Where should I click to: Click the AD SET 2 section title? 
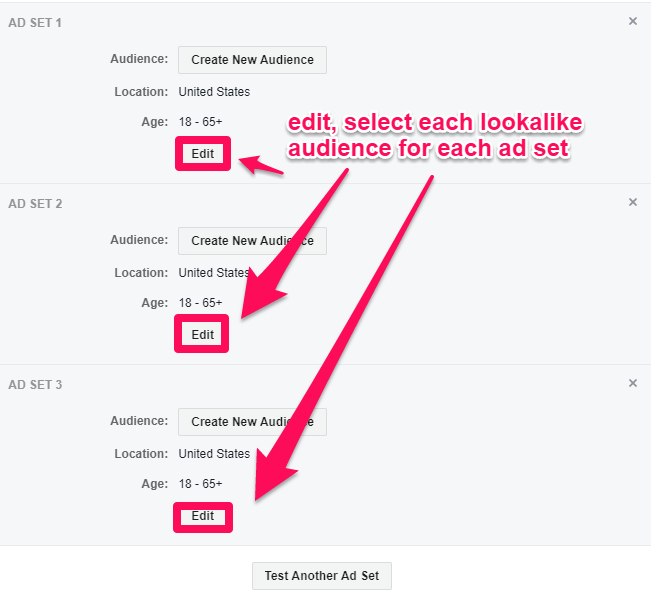pyautogui.click(x=35, y=204)
